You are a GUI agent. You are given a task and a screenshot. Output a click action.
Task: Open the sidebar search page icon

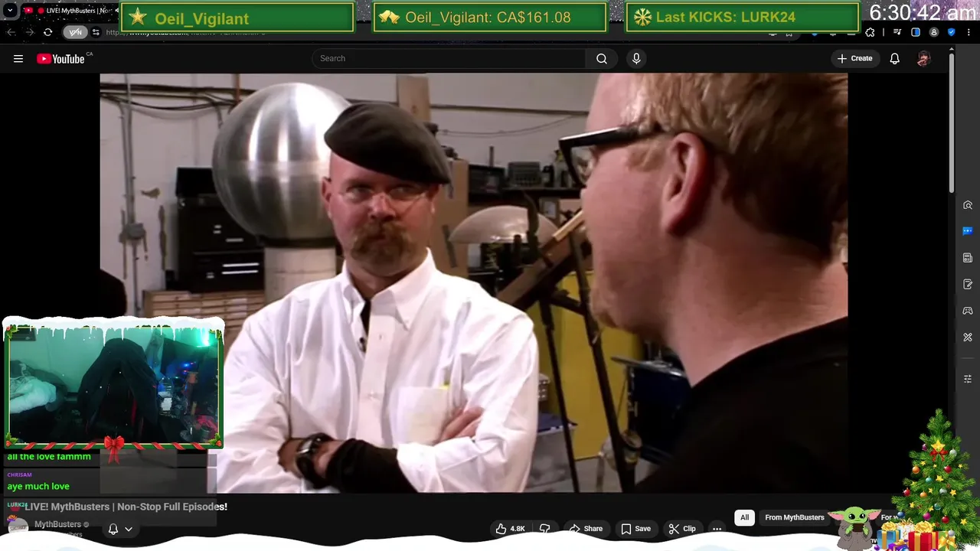pyautogui.click(x=968, y=205)
